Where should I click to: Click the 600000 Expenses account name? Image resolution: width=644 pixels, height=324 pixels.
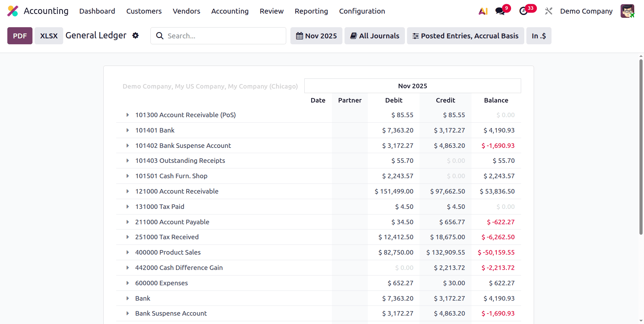click(161, 283)
